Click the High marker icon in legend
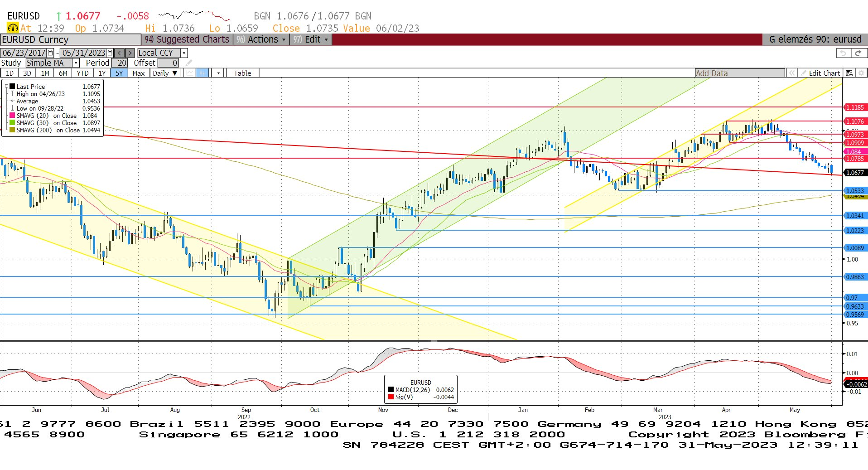 tap(13, 94)
